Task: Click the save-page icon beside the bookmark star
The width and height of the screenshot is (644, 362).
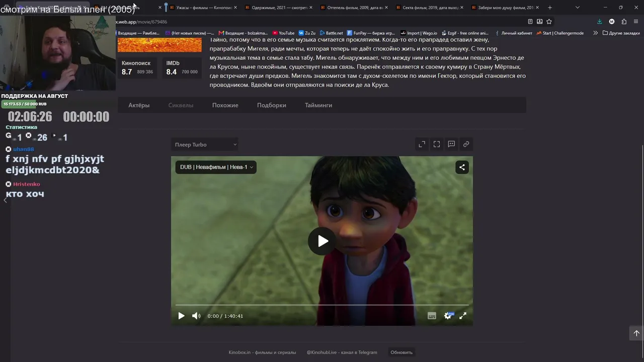Action: click(x=539, y=22)
